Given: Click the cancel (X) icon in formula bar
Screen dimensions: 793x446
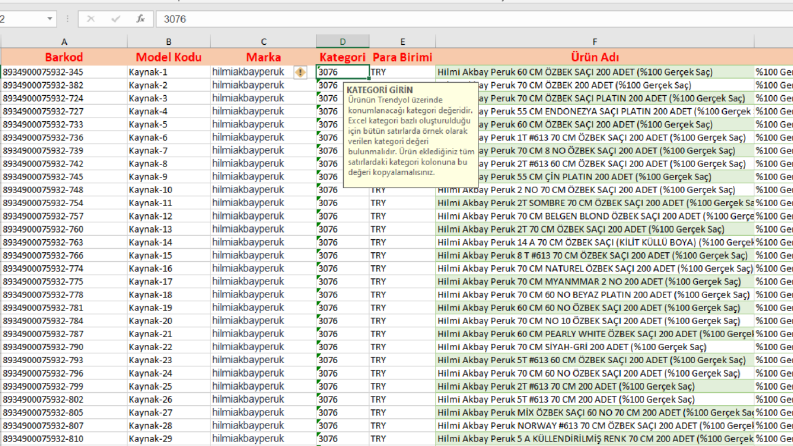Looking at the screenshot, I should pyautogui.click(x=91, y=19).
